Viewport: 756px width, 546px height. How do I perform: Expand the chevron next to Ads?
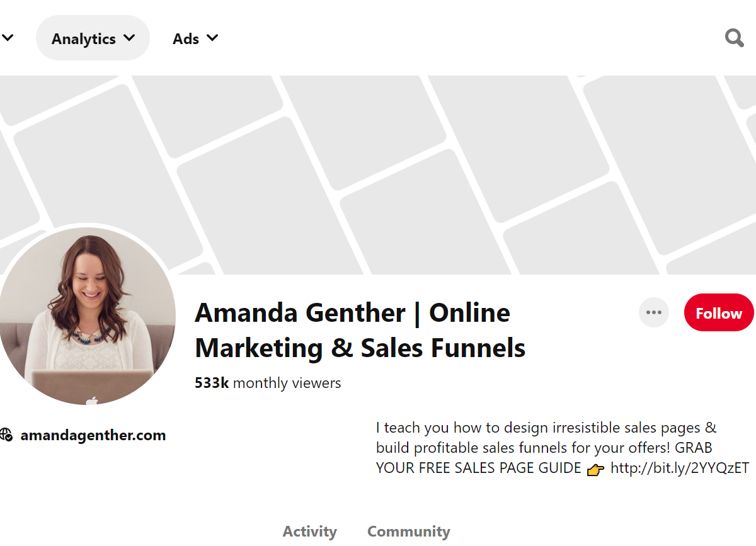tap(212, 38)
